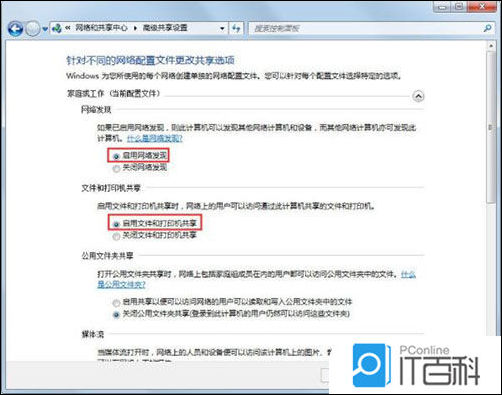This screenshot has width=502, height=395.
Task: Minimize the window
Action: point(442,6)
